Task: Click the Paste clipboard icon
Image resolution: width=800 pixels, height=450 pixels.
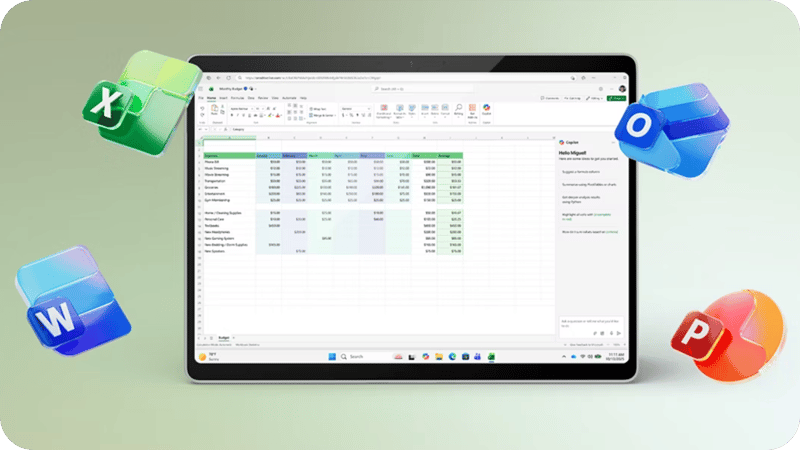Action: (x=214, y=110)
